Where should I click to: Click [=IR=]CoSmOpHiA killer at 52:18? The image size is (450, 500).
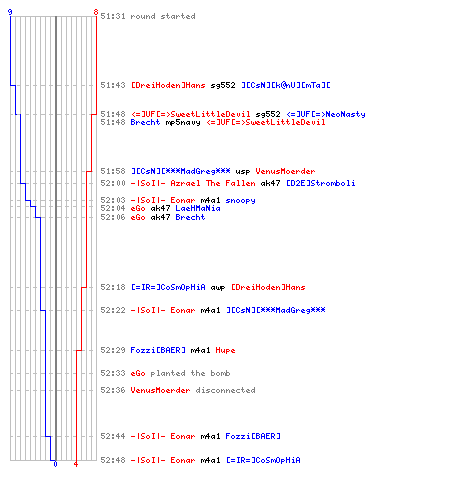[168, 287]
